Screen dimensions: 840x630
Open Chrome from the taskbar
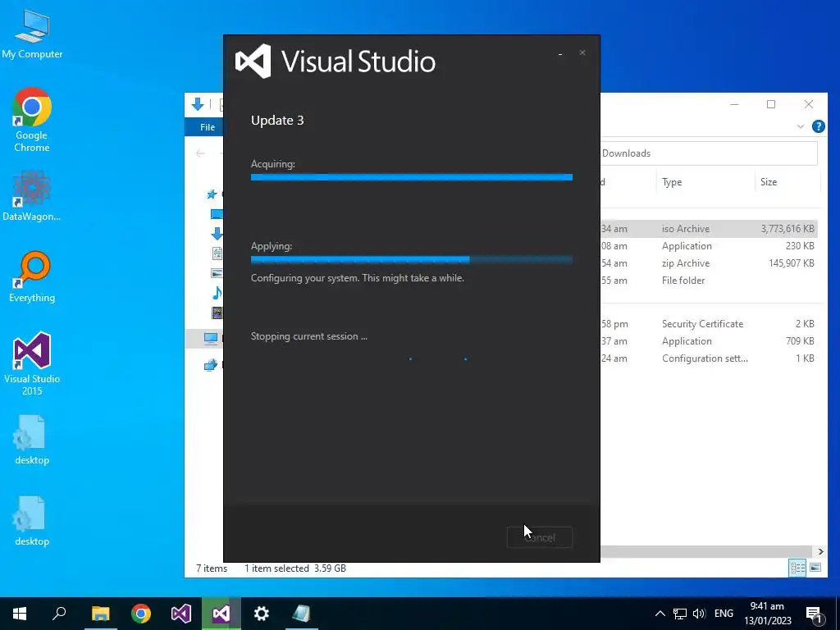tap(141, 614)
